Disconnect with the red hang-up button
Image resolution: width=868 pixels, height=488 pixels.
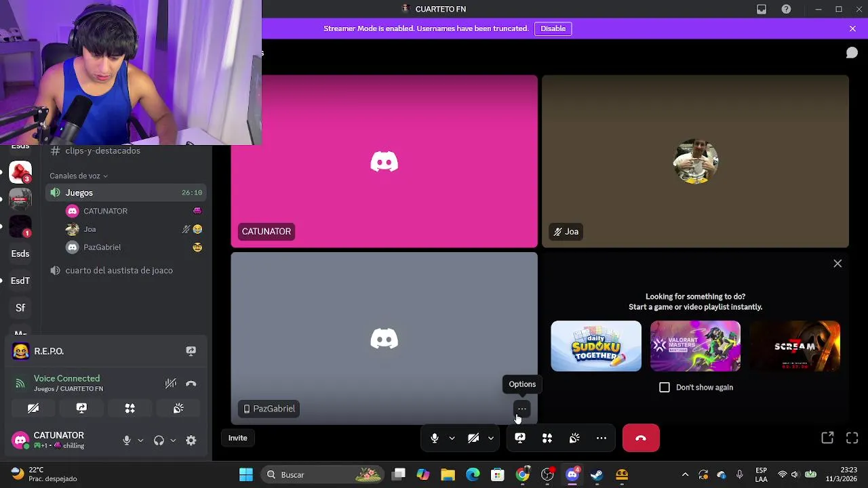tap(641, 438)
